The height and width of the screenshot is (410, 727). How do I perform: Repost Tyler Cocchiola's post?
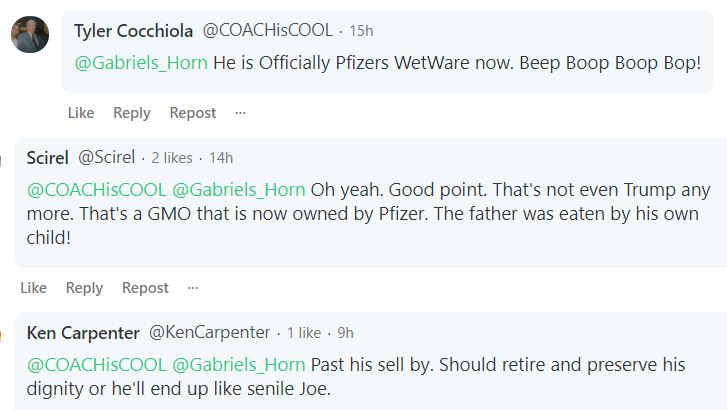[193, 113]
